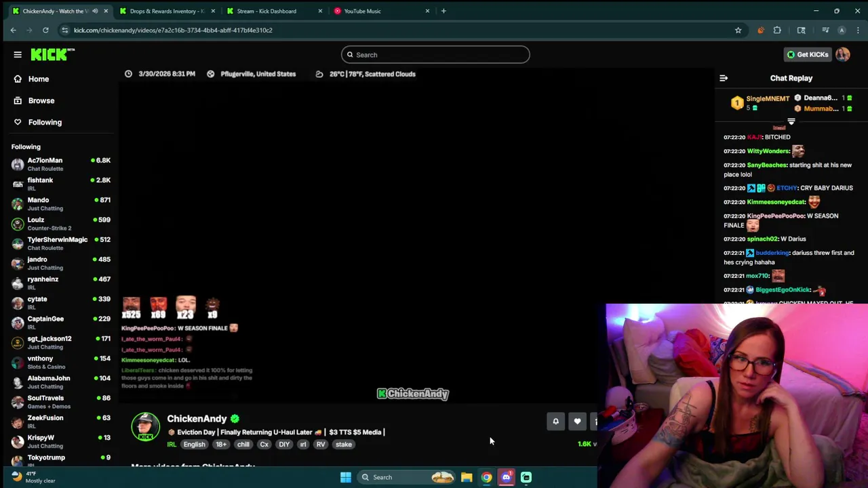Select the IRL category link
Viewport: 868px width, 488px height.
(172, 445)
